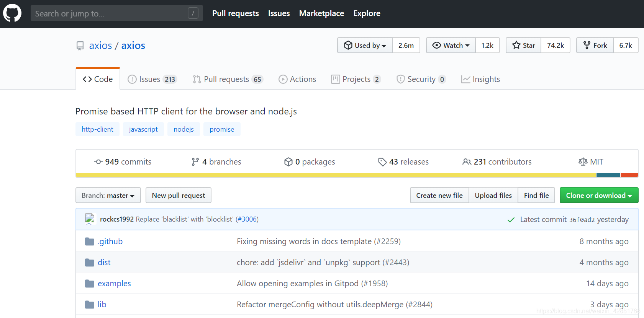The image size is (644, 318).
Task: Open the bold axios repository link
Action: 133,46
